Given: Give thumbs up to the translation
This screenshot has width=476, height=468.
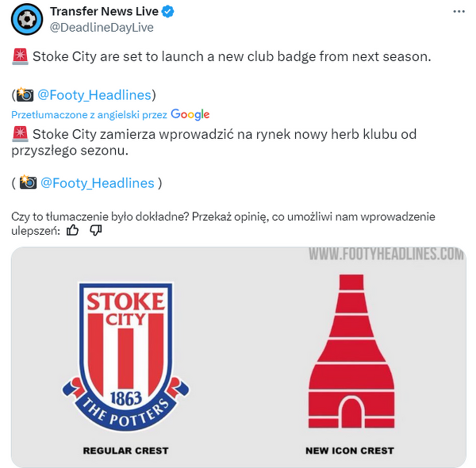Looking at the screenshot, I should [x=72, y=231].
